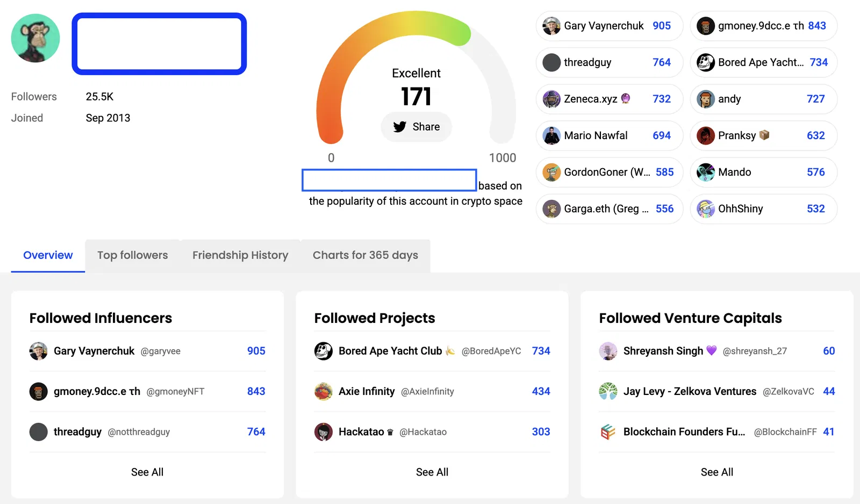Click the Jay Levy - Zelkova Ventures logo
The height and width of the screenshot is (504, 860).
[x=608, y=391]
